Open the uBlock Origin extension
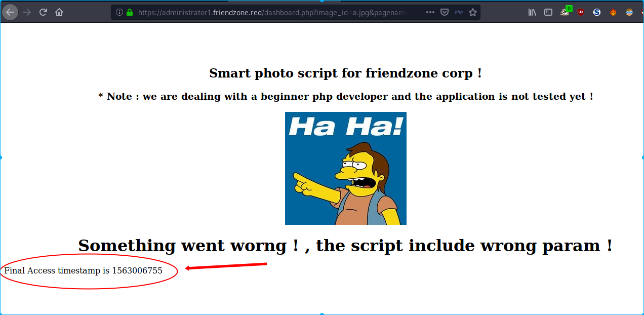 [x=581, y=12]
